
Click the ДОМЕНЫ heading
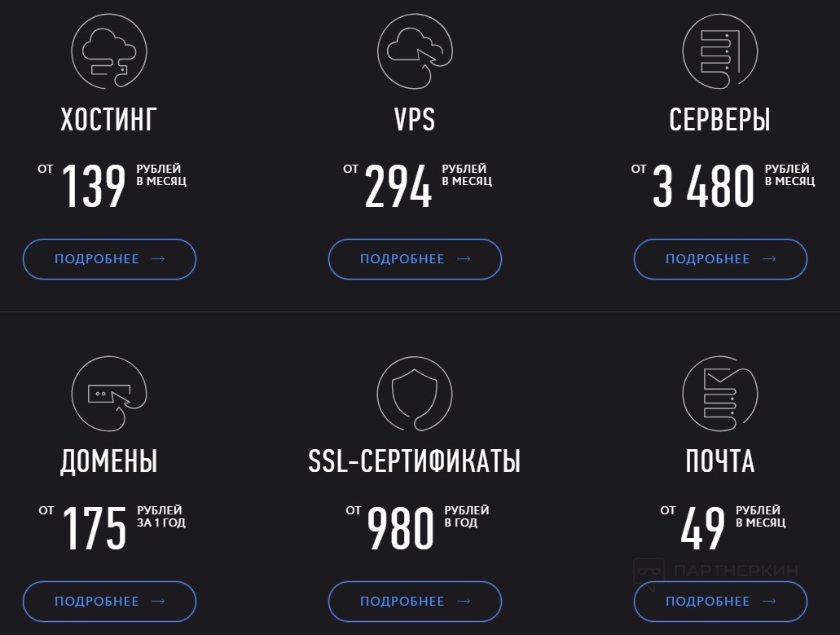[x=108, y=461]
